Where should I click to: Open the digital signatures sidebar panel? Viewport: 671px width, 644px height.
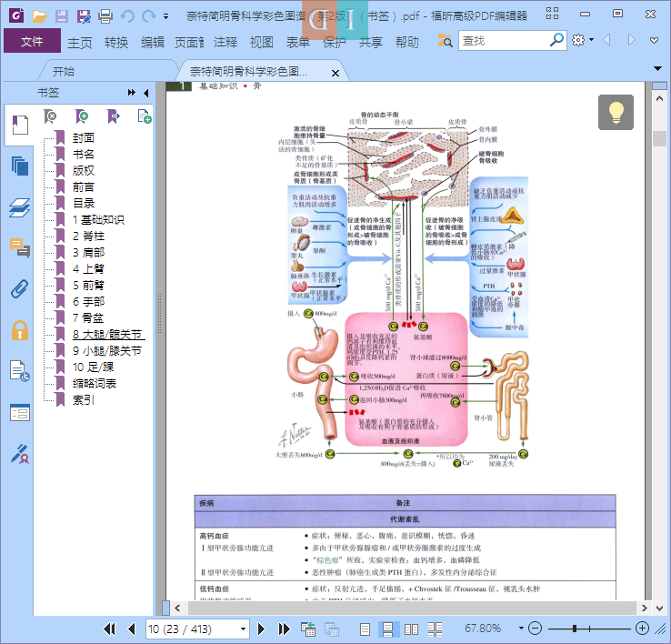[x=20, y=454]
